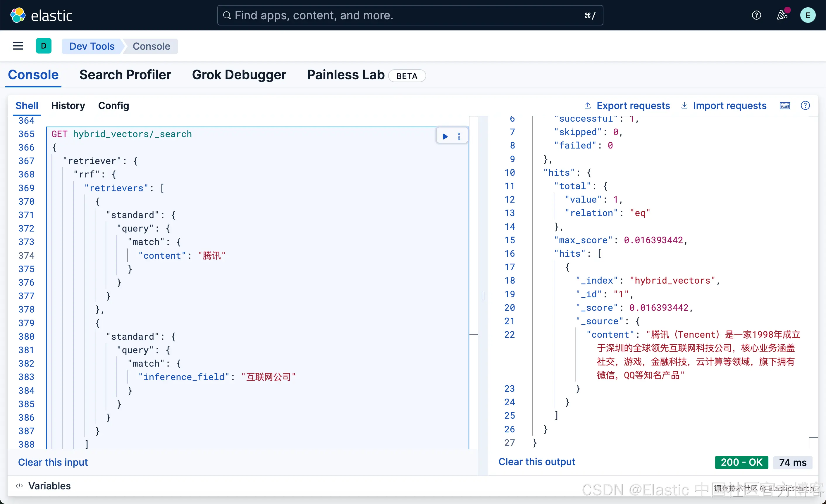Screen dimensions: 826x504
Task: Open request options three-dot menu
Action: tap(459, 137)
